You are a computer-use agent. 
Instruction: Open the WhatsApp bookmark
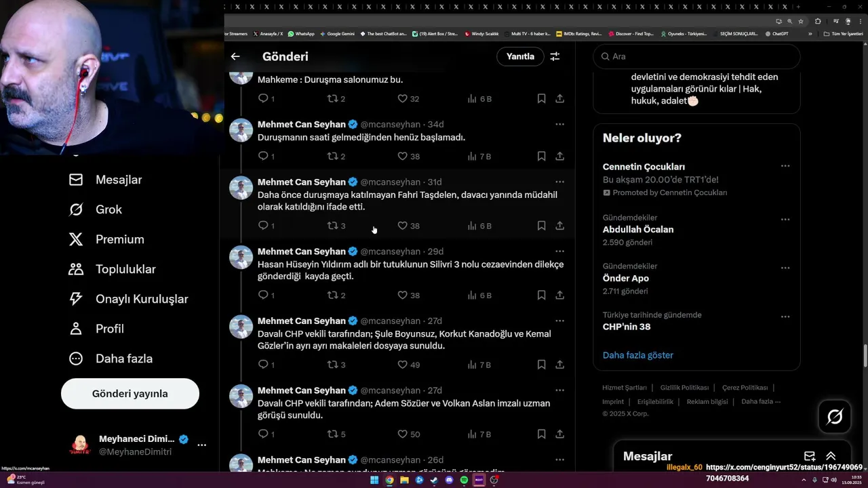coord(301,33)
